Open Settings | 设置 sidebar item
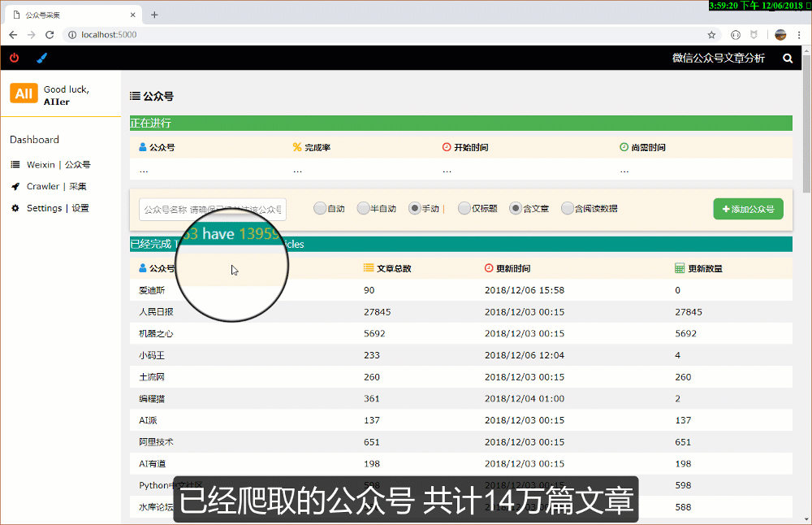 tap(50, 208)
